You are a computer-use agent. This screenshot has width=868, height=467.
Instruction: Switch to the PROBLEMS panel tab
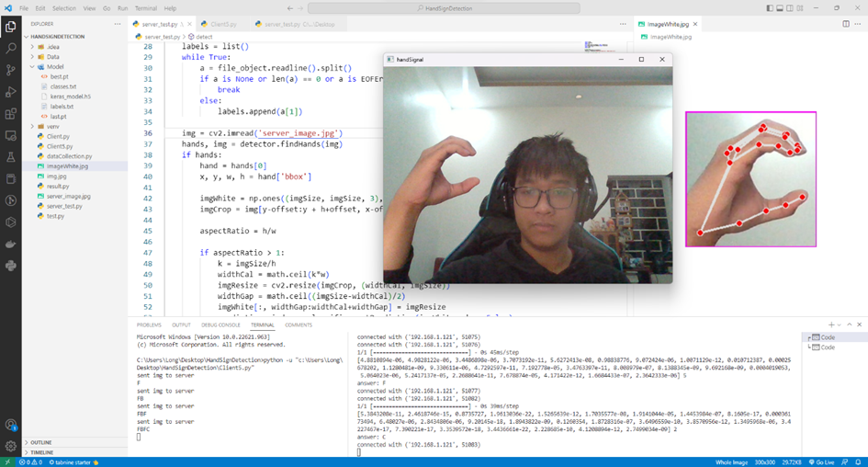149,325
